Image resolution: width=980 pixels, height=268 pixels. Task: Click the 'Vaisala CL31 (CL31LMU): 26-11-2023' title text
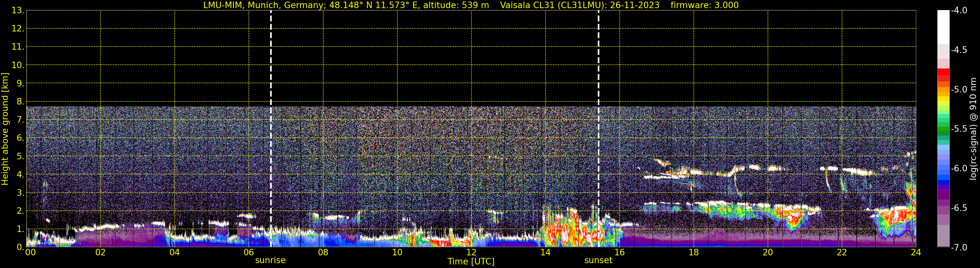coord(580,5)
